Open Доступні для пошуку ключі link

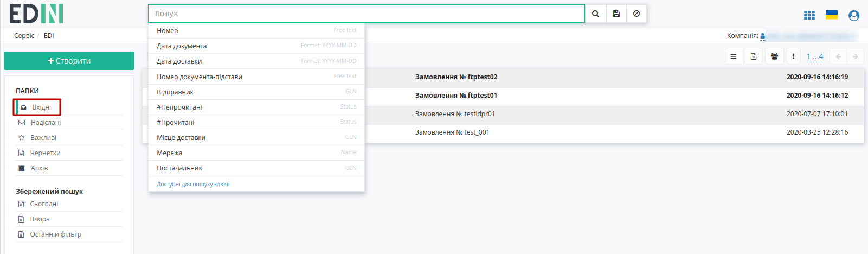(x=193, y=184)
